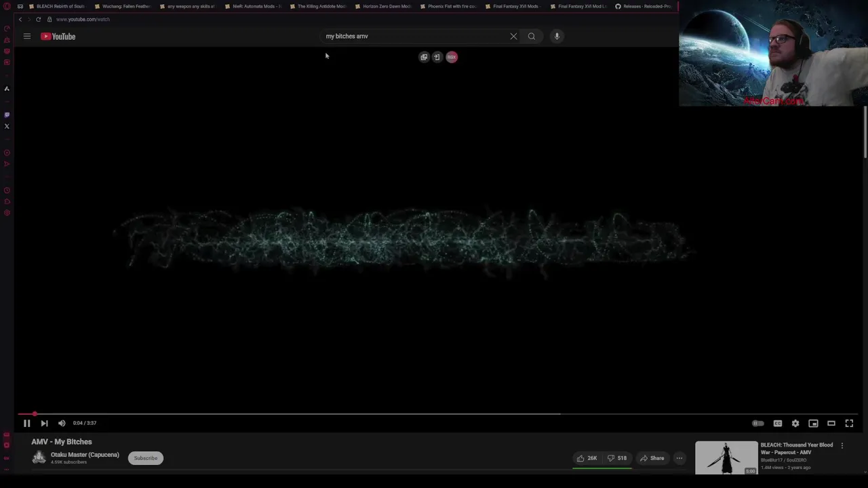Switch to the Horizon Zero Dawn Mods tab
868x488 pixels.
[x=383, y=6]
